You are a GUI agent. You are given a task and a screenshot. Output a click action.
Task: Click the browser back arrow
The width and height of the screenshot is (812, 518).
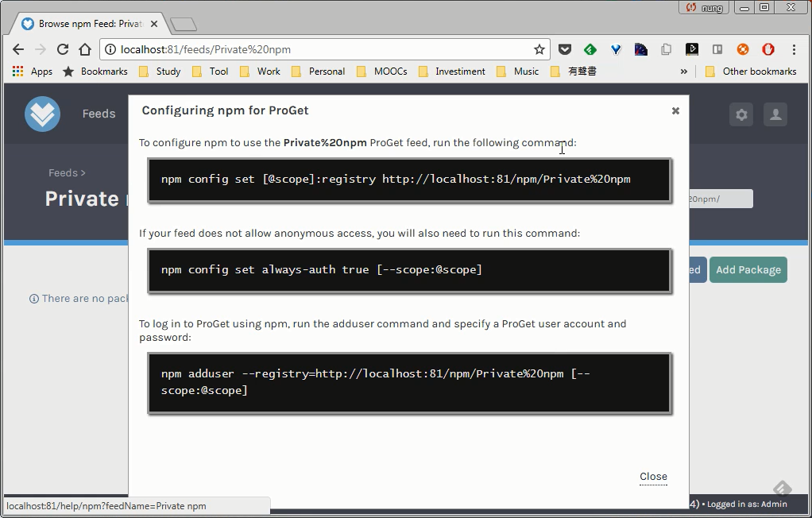pyautogui.click(x=18, y=49)
